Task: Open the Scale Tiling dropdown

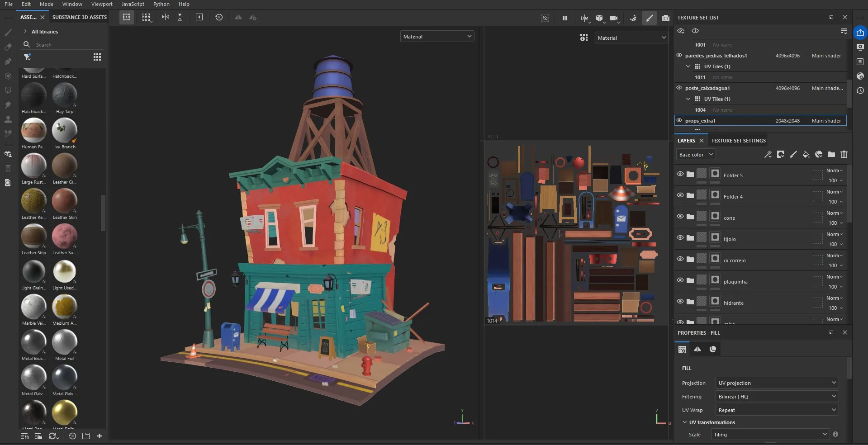Action: [770, 434]
